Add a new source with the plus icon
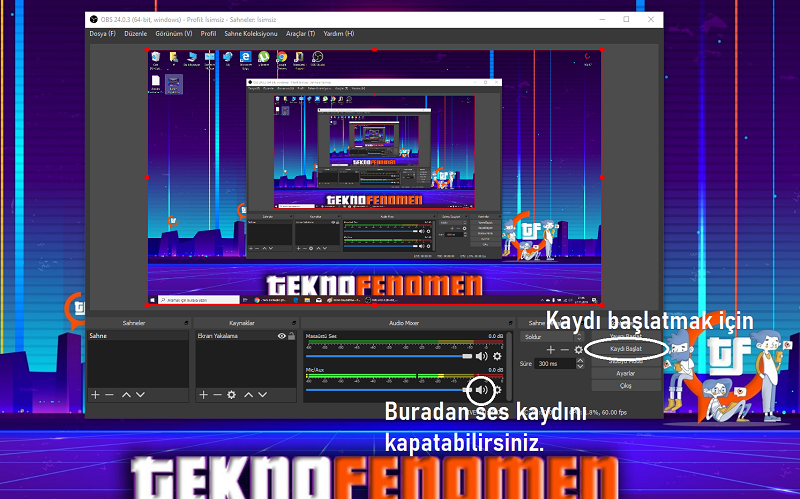Image resolution: width=800 pixels, height=499 pixels. click(203, 394)
